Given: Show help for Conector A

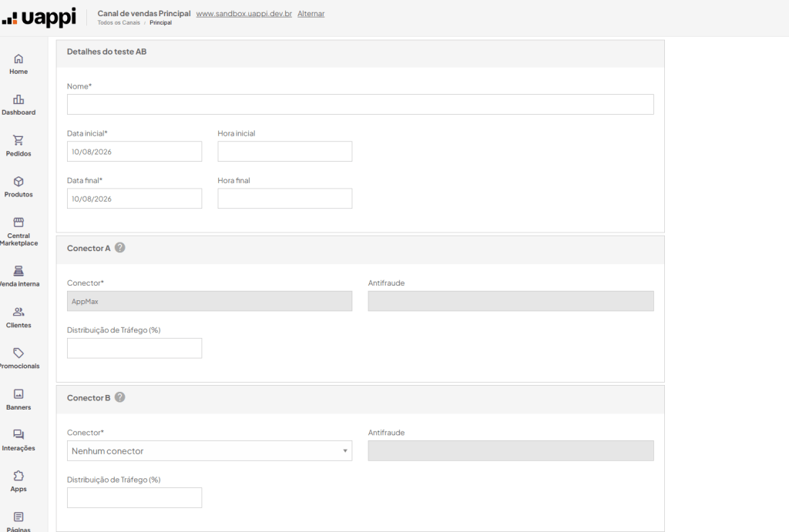Looking at the screenshot, I should pos(119,247).
